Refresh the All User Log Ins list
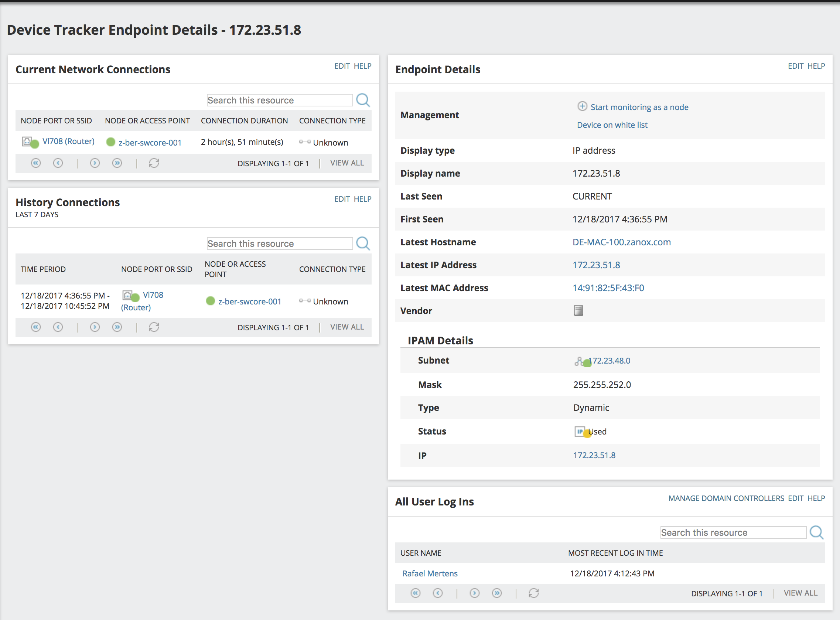 click(533, 593)
